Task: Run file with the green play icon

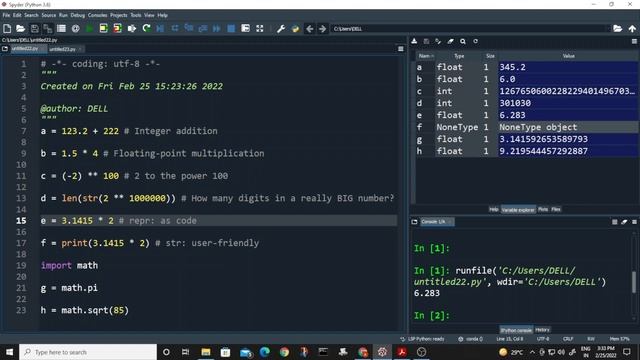Action: point(89,29)
